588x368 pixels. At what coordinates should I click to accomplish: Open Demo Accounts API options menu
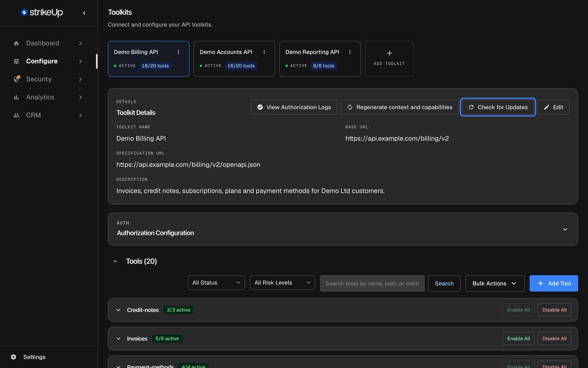pos(264,52)
